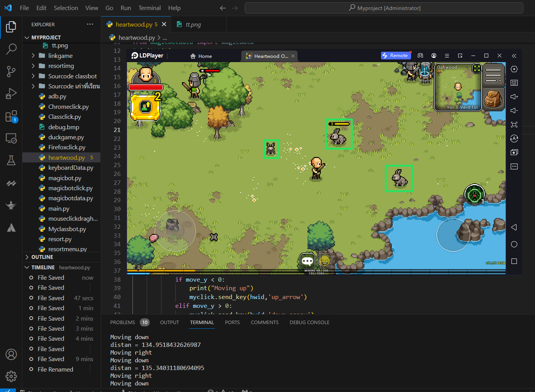Click Android home circle button
535x392 pixels.
click(514, 244)
